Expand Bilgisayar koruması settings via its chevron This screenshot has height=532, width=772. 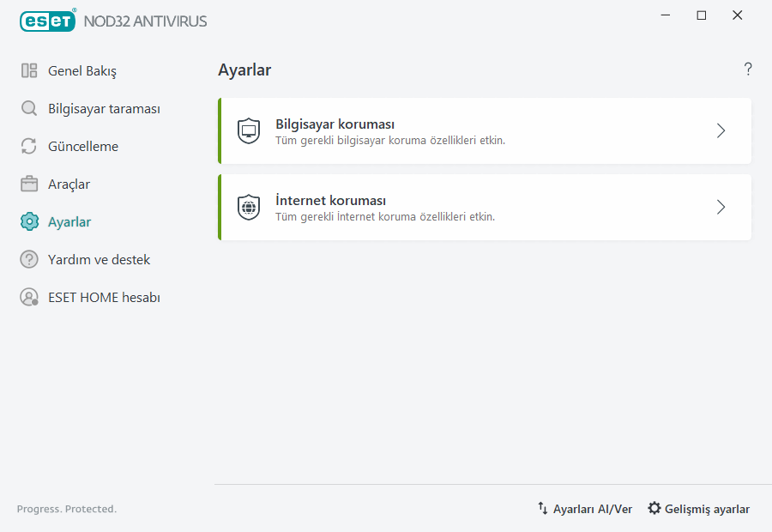click(x=721, y=130)
